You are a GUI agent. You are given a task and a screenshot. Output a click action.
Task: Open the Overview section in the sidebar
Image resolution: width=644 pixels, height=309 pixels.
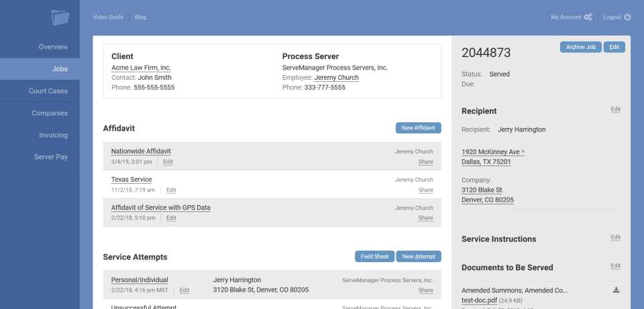[40, 47]
